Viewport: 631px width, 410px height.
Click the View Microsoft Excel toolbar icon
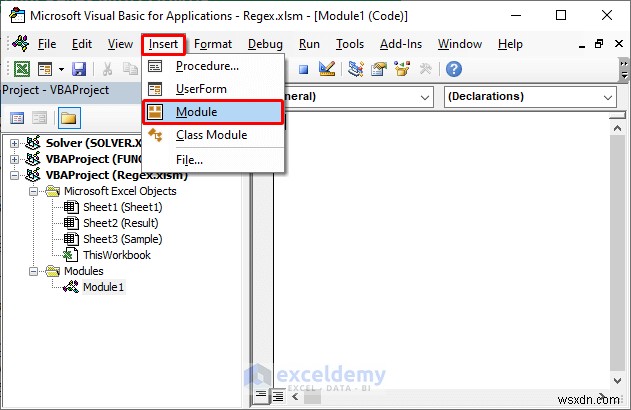click(22, 69)
